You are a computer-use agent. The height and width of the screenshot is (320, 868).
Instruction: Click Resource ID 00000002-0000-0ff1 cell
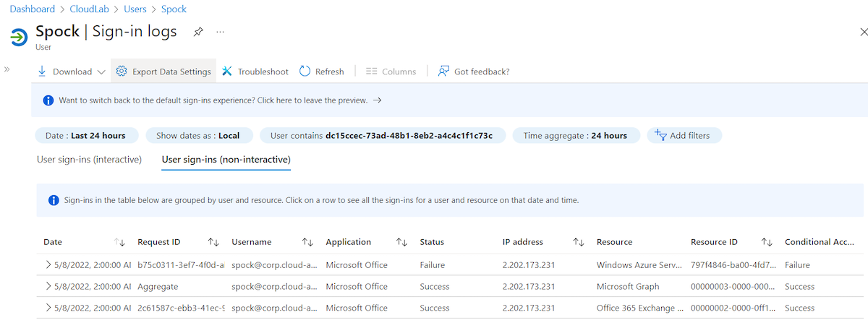733,308
